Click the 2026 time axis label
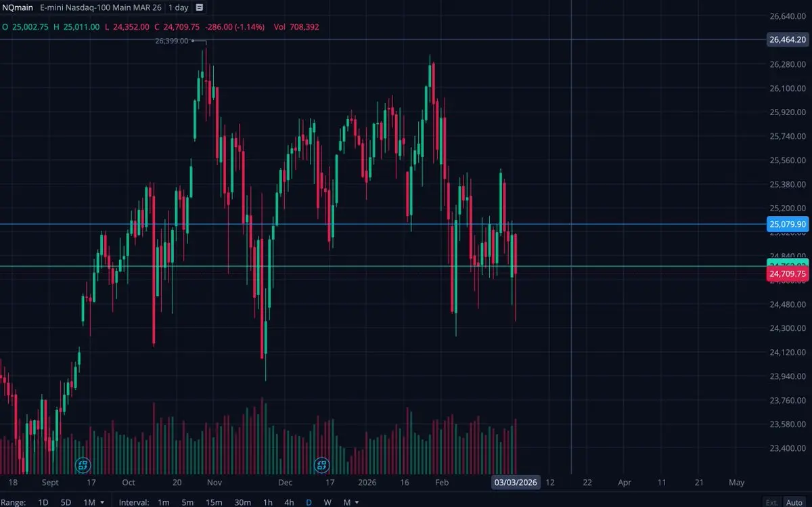812x507 pixels. point(367,483)
